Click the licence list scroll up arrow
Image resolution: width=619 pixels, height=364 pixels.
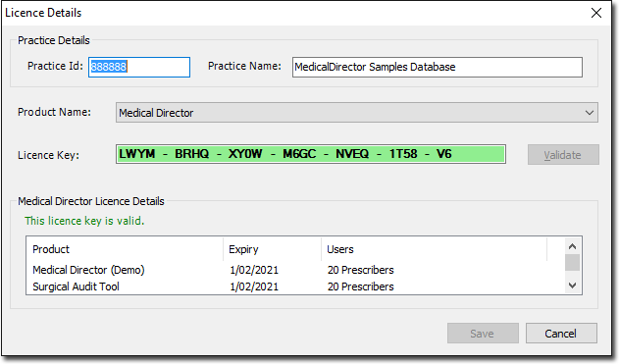pyautogui.click(x=572, y=246)
